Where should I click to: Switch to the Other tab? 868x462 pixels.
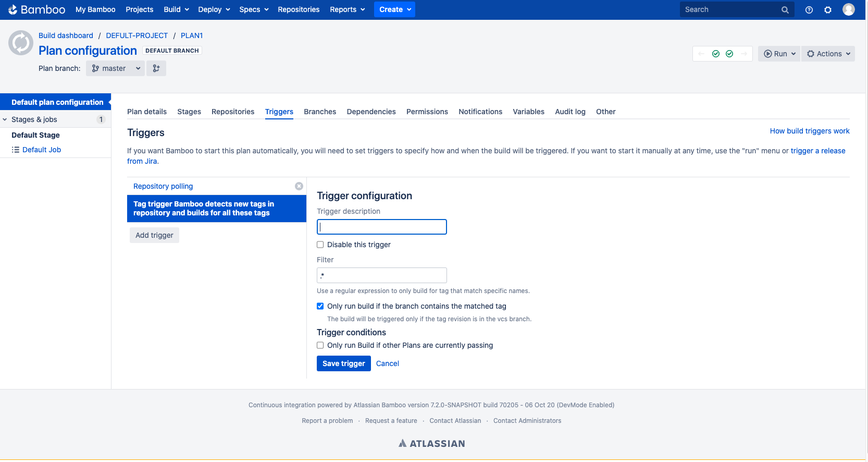click(x=606, y=112)
